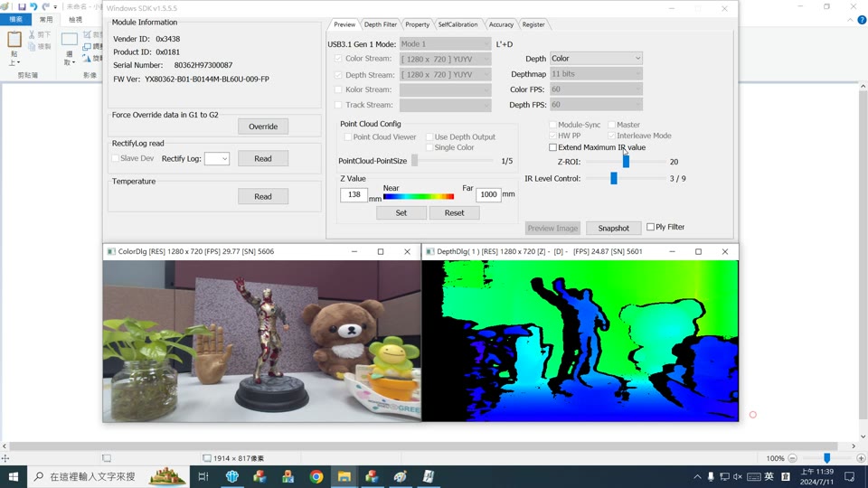This screenshot has width=868, height=488.
Task: Click the ColorDlg window title icon
Action: pos(111,251)
